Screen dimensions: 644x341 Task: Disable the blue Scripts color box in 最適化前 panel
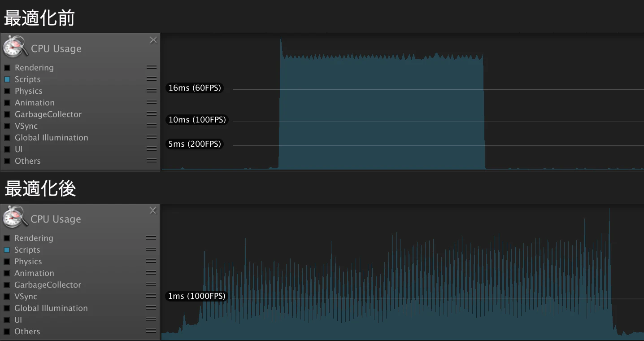click(7, 79)
